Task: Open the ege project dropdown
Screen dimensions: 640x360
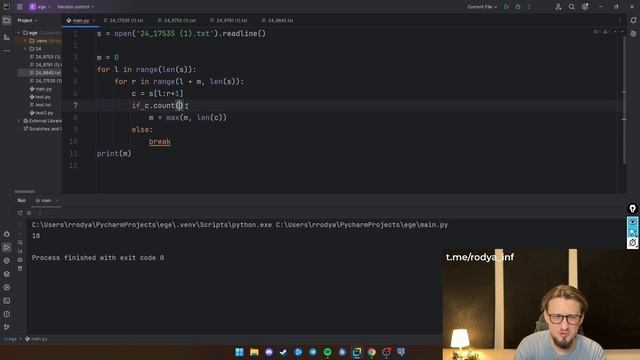Action: point(40,7)
